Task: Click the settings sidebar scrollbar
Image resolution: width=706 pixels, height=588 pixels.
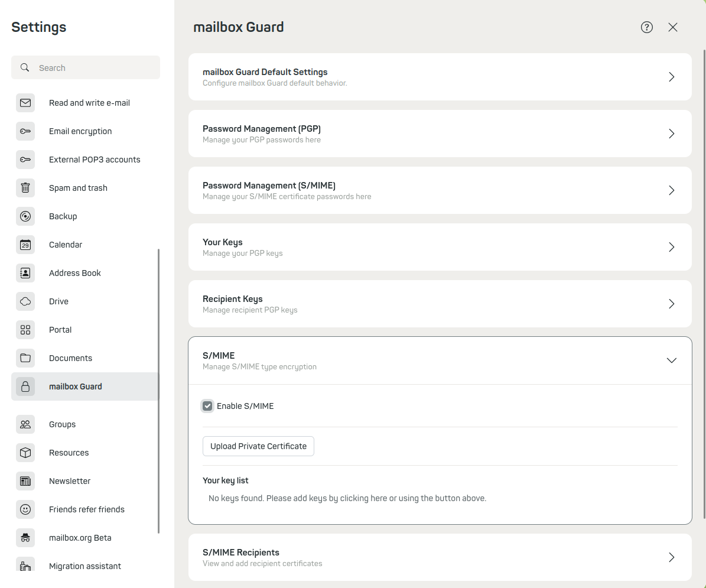Action: point(158,390)
